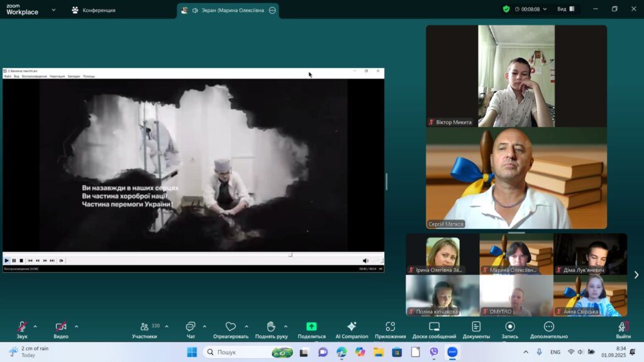Viewport: 644px width, 362px height.
Task: Expand reactions options arrow beside Отреагировать
Action: pyautogui.click(x=247, y=327)
